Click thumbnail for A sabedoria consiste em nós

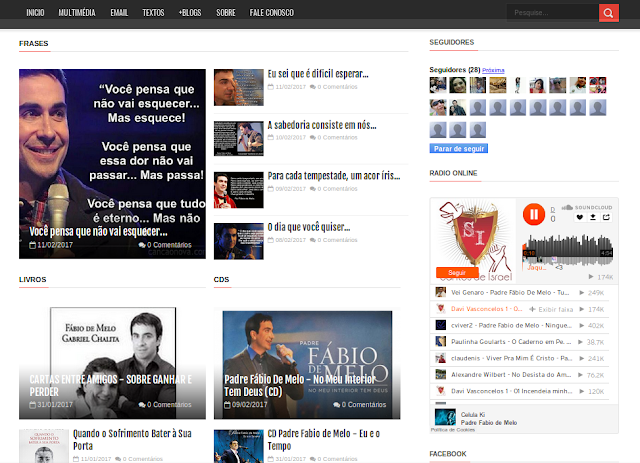[x=239, y=138]
